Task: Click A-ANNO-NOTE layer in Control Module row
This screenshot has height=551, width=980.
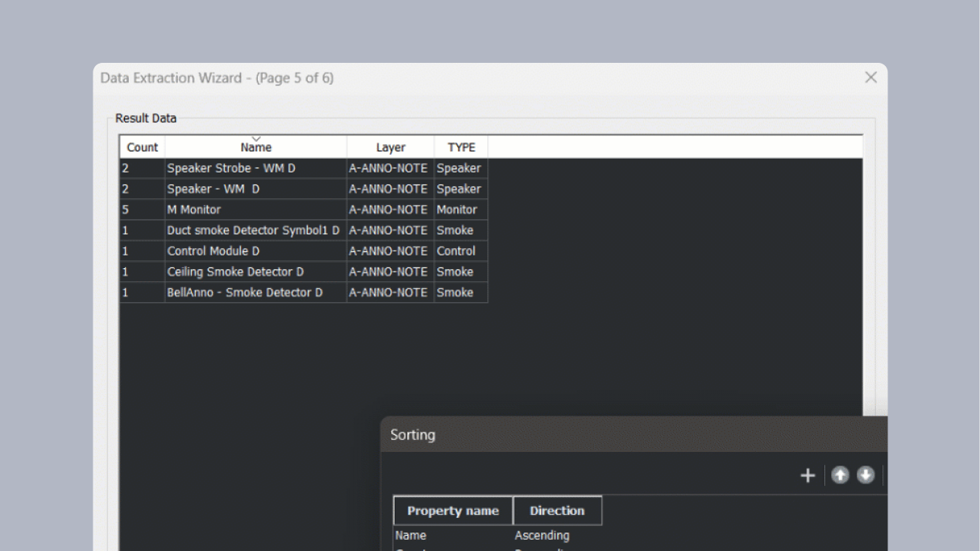Action: coord(391,251)
